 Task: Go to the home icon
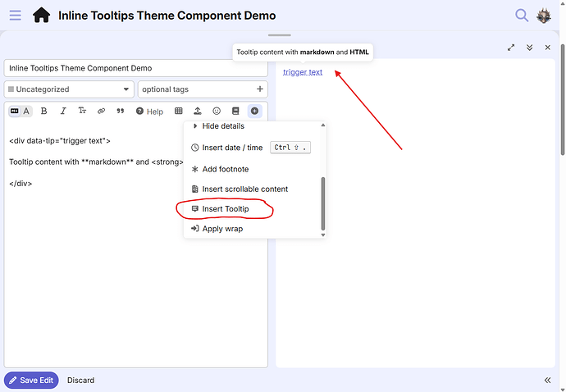tap(42, 16)
